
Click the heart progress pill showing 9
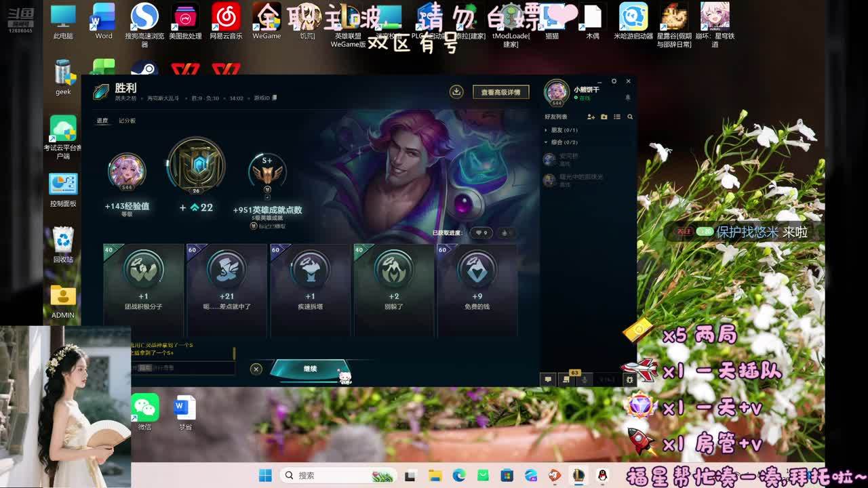pyautogui.click(x=481, y=232)
